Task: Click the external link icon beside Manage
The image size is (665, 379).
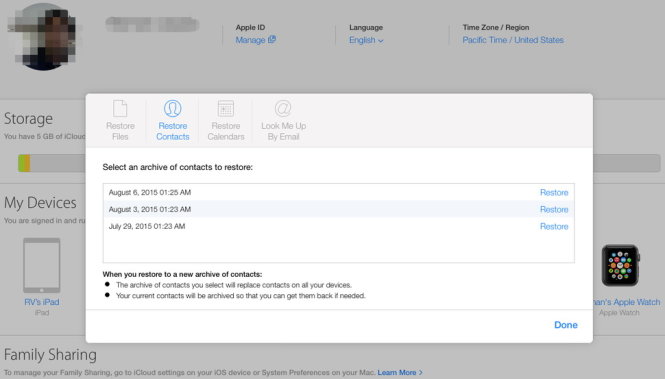Action: (272, 39)
